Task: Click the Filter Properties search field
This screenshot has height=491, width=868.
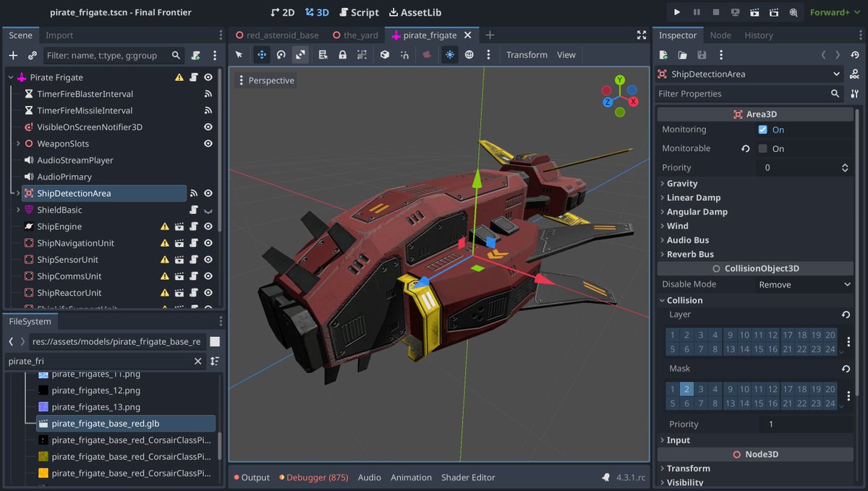Action: point(749,93)
